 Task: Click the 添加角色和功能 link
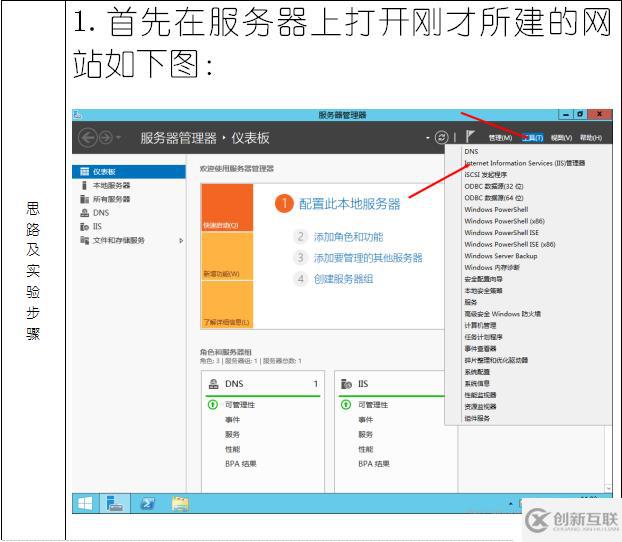[x=348, y=237]
